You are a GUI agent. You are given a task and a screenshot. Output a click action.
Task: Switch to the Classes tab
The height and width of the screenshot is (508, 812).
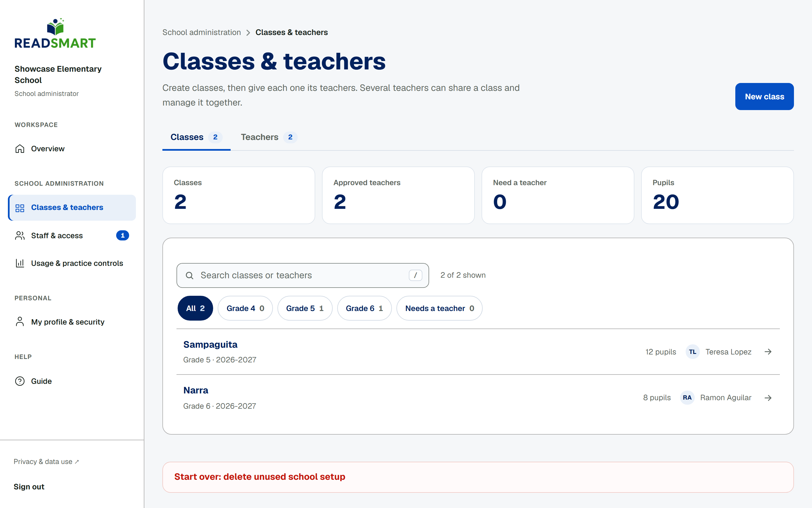(x=196, y=137)
